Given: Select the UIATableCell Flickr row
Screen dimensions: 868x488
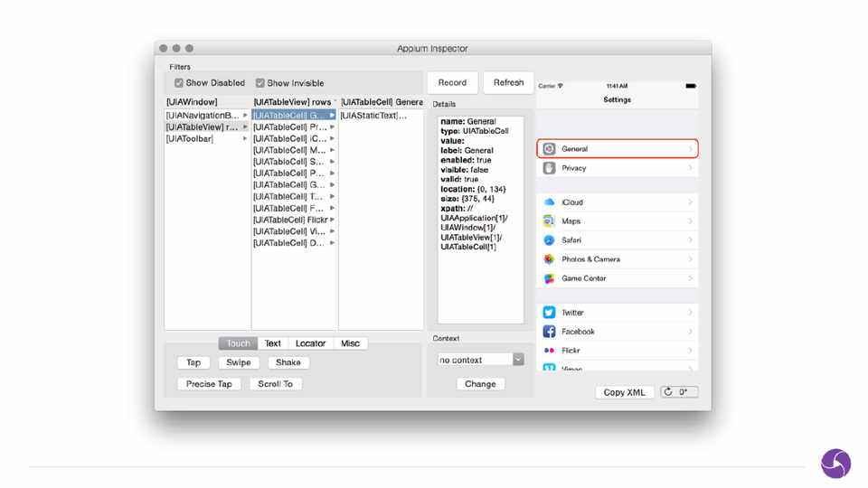Looking at the screenshot, I should 293,220.
